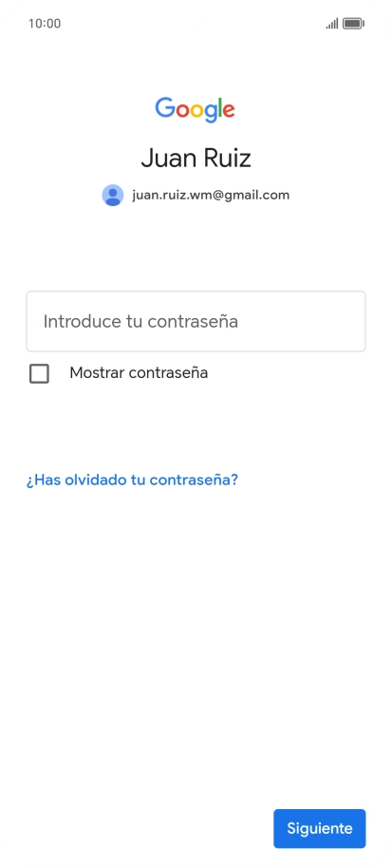
Task: Open the ¿Has olvidado tu contraseña? link
Action: (x=132, y=480)
